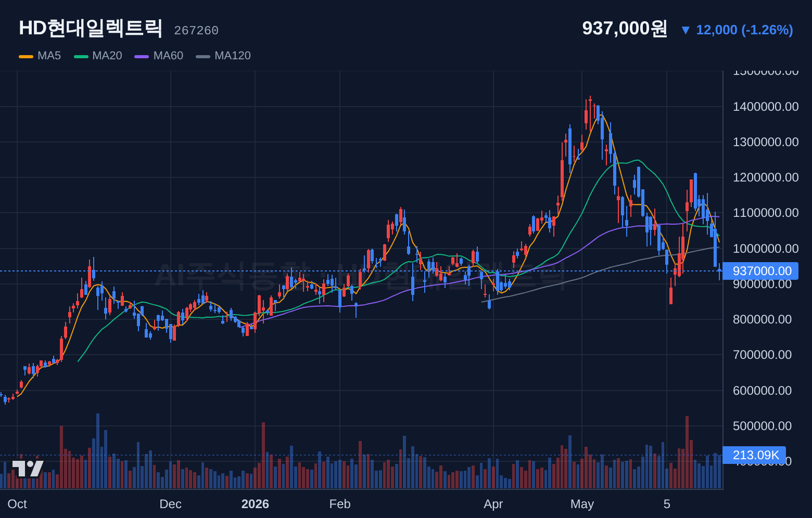Click the MA20 green legend swatch
Viewport: 812px width, 518px height.
point(81,56)
